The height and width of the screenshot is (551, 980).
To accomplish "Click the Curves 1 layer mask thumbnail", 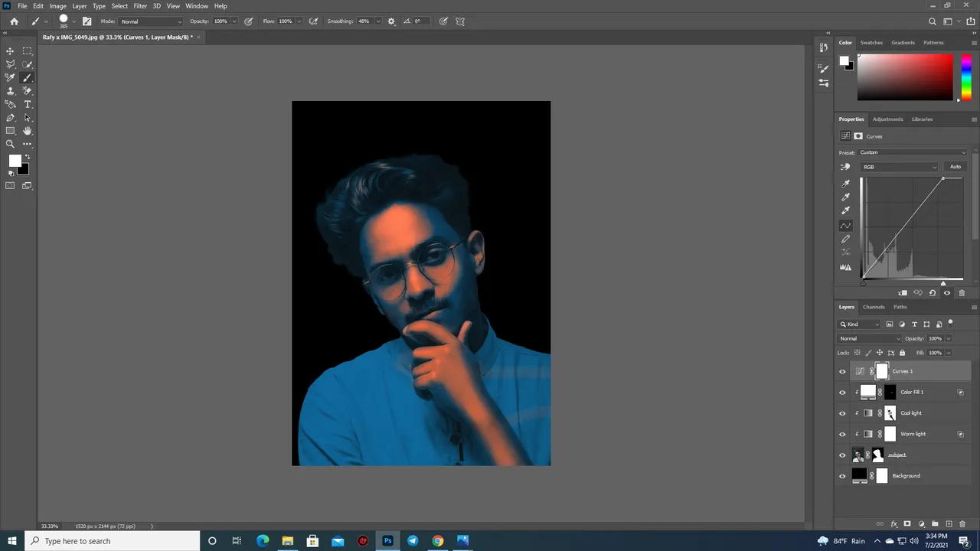I will [882, 372].
